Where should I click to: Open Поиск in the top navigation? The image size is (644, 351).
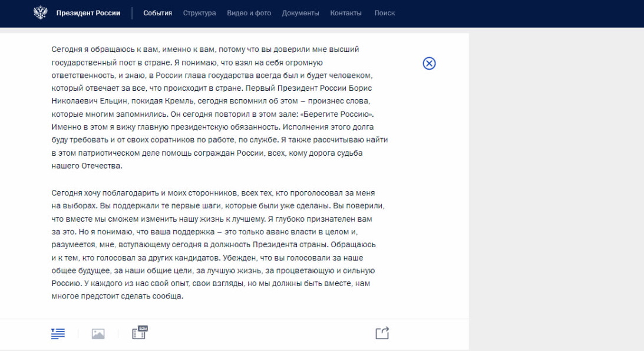coord(385,13)
